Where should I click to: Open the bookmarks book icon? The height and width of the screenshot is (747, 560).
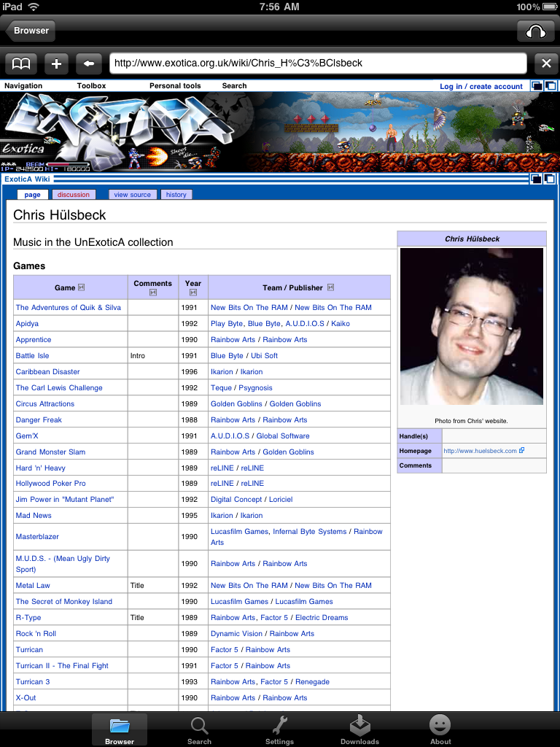click(x=21, y=63)
